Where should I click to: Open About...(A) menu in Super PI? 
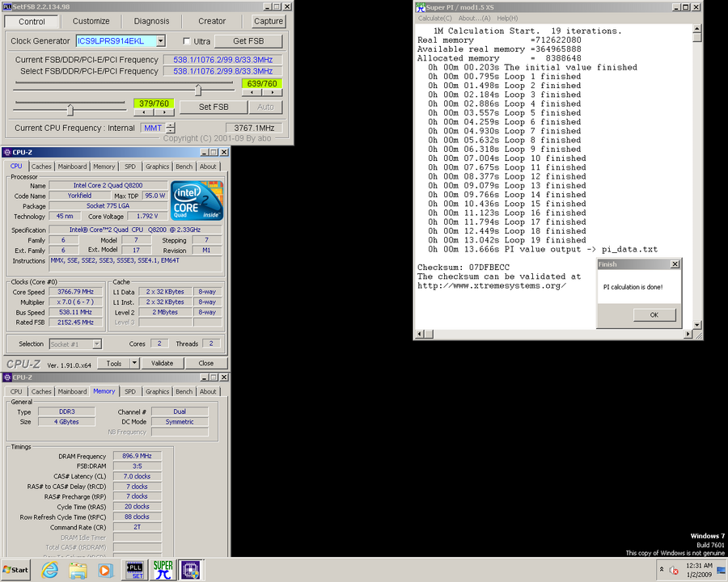tap(474, 18)
